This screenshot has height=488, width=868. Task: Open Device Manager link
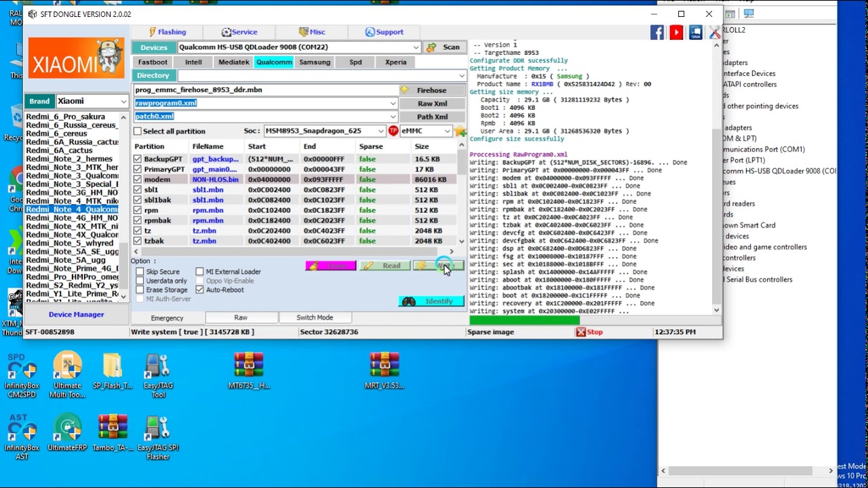tap(76, 314)
